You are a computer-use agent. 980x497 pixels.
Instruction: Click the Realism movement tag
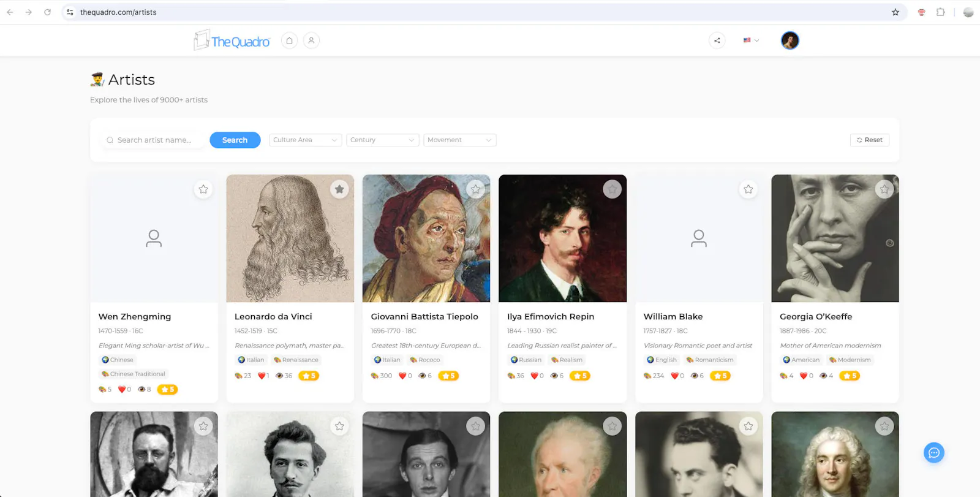coord(567,360)
